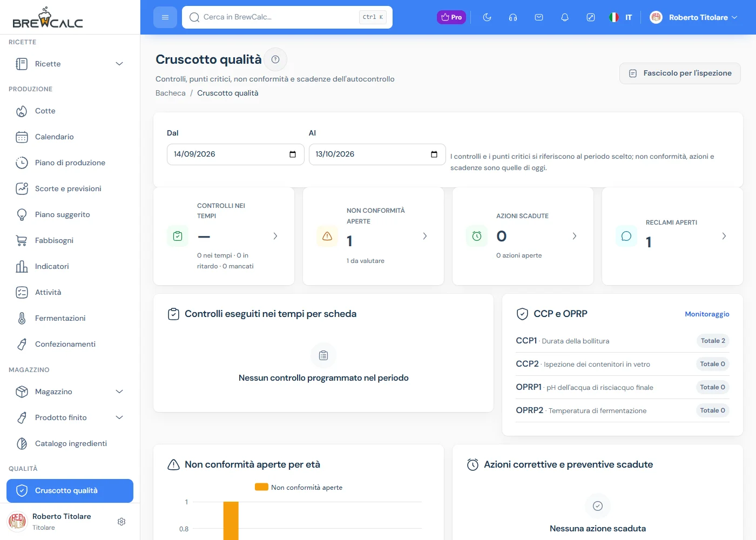Click the help question mark beside Cruscotto qualità
756x540 pixels.
pos(275,59)
